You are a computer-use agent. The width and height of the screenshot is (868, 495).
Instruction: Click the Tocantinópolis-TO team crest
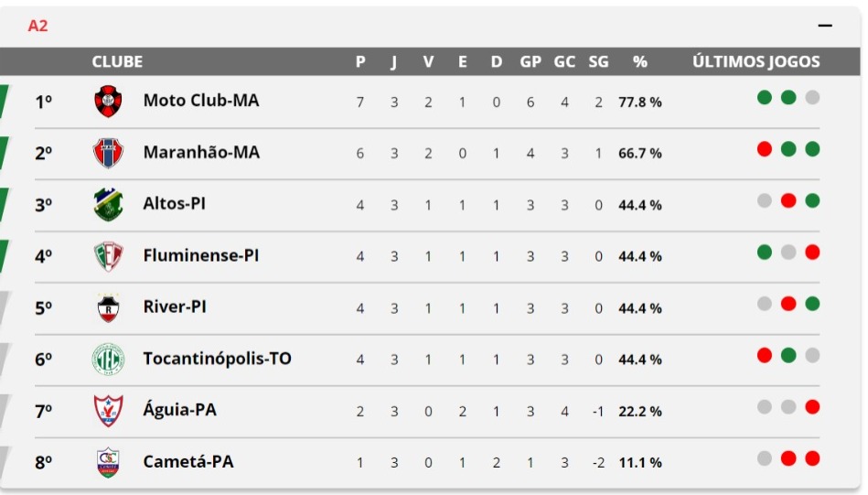tap(108, 360)
